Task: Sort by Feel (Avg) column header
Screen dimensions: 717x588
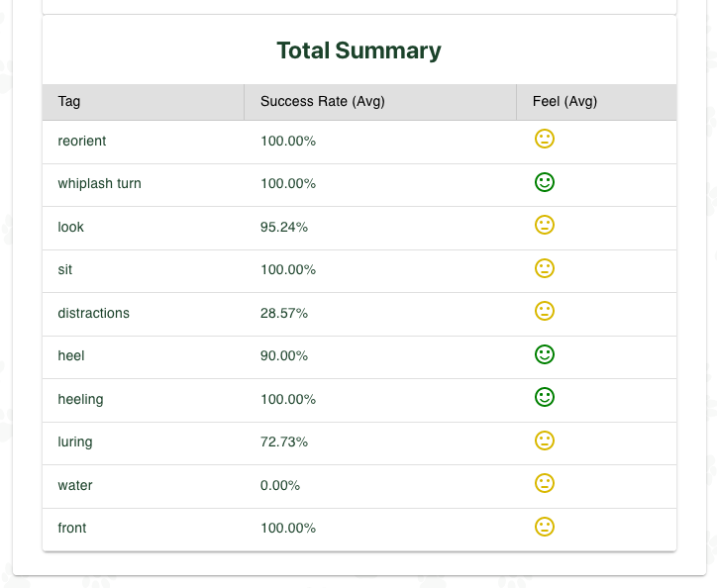Action: 564,101
